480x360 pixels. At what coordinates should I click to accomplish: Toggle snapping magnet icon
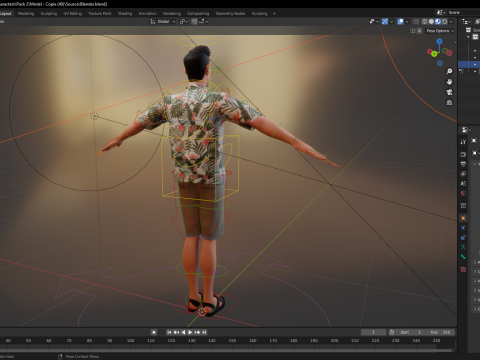[194, 21]
